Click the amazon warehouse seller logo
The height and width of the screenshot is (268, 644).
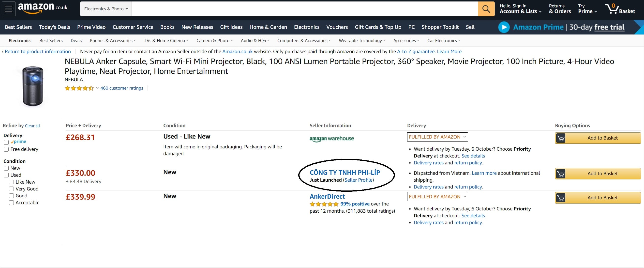coord(331,139)
